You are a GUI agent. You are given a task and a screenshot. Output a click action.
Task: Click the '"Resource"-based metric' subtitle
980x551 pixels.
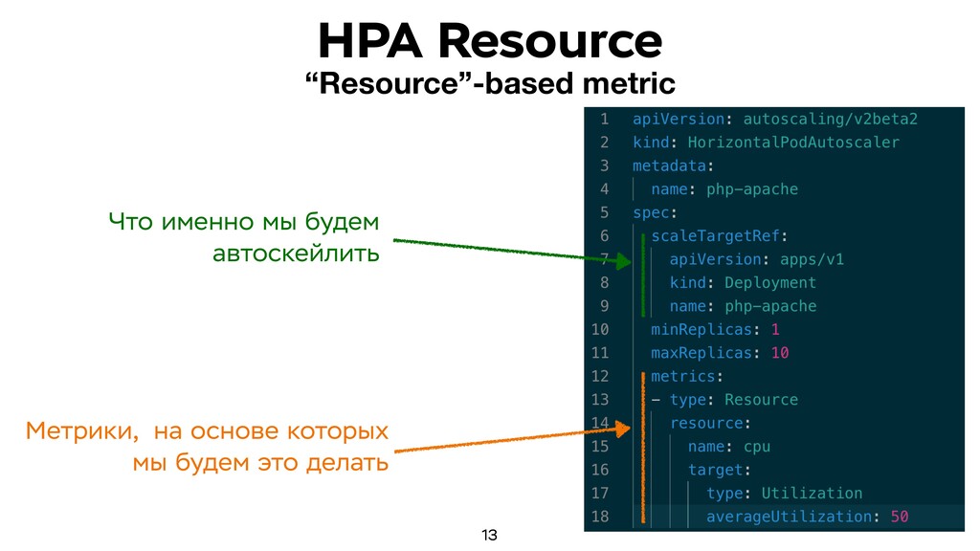(x=491, y=84)
